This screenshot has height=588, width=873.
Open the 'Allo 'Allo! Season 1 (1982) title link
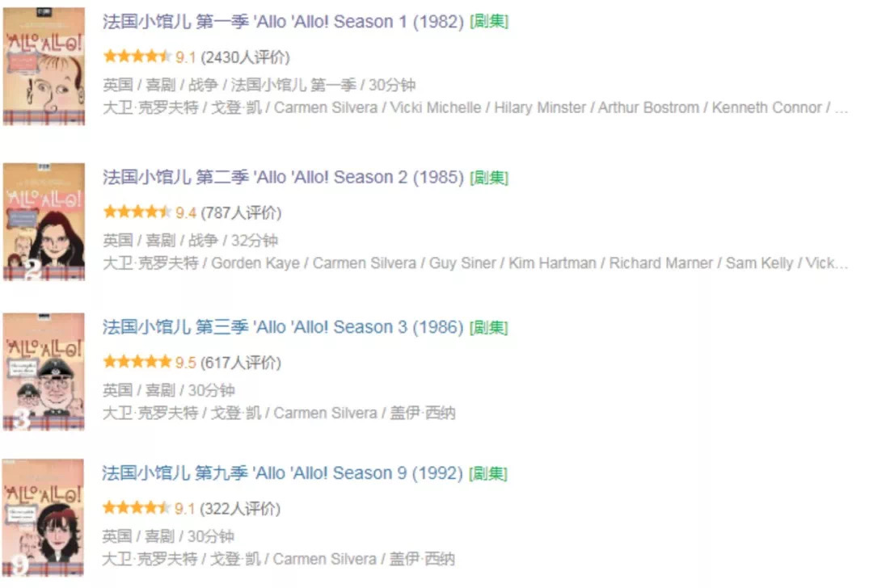pyautogui.click(x=283, y=22)
